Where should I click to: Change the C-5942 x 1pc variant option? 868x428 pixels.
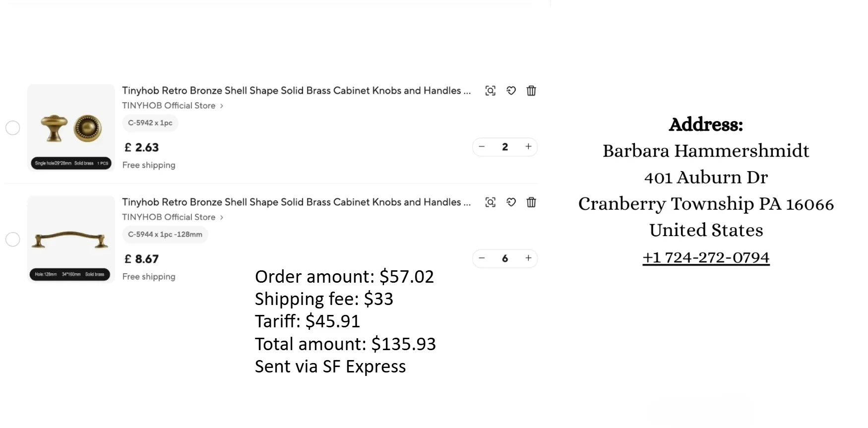click(x=150, y=123)
